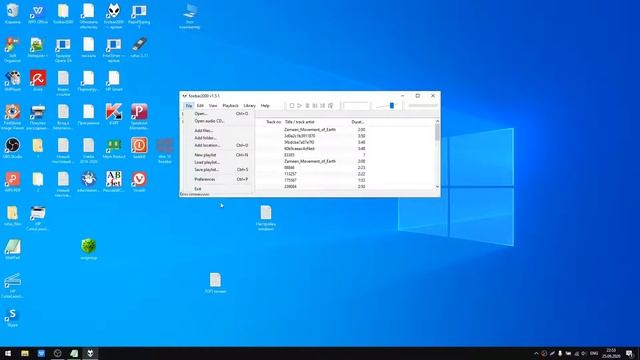Select the WPS Office desktop shortcut
This screenshot has width=640, height=360.
click(38, 13)
